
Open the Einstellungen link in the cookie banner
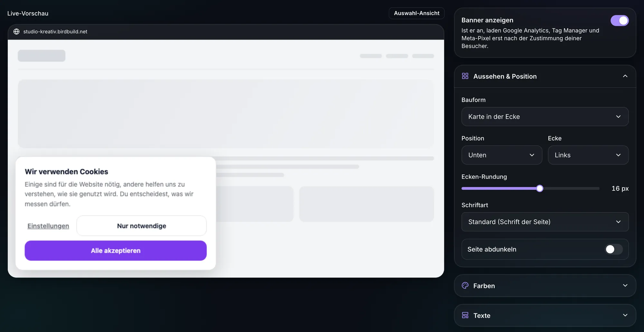click(x=48, y=226)
